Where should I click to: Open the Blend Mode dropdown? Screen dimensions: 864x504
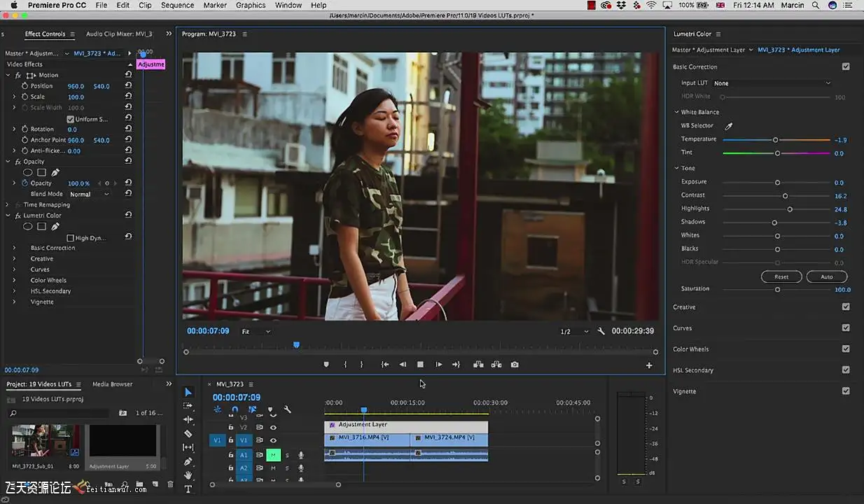click(x=89, y=194)
